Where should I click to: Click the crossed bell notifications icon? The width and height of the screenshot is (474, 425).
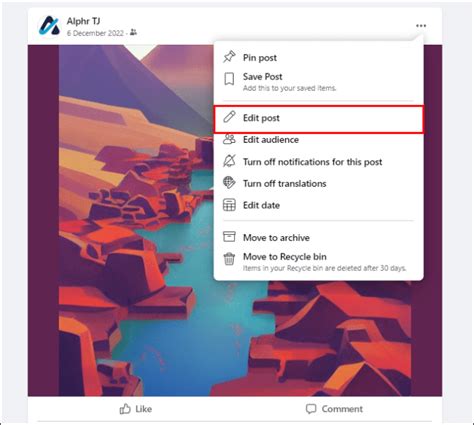click(x=229, y=161)
